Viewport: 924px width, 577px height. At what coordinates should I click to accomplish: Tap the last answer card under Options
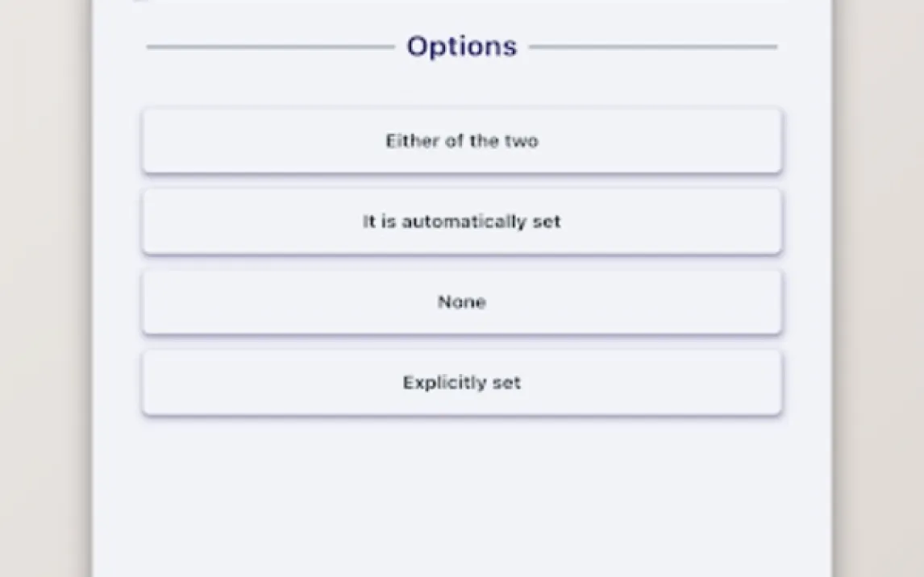pyautogui.click(x=461, y=383)
